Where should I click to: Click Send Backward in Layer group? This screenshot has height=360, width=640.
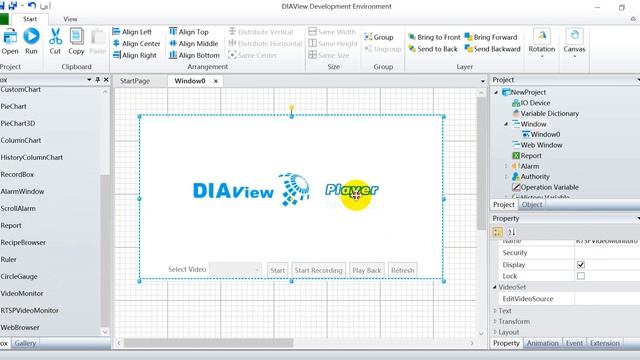pos(493,49)
